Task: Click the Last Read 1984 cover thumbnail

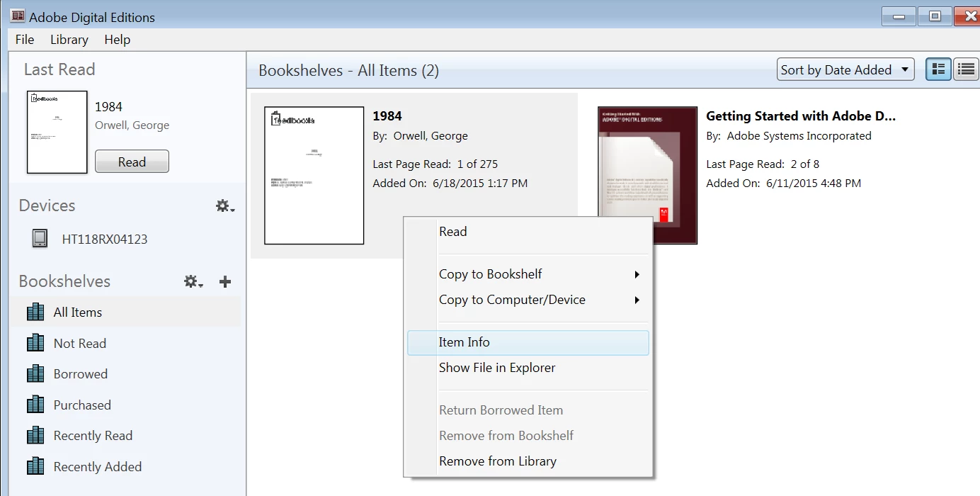Action: coord(57,133)
